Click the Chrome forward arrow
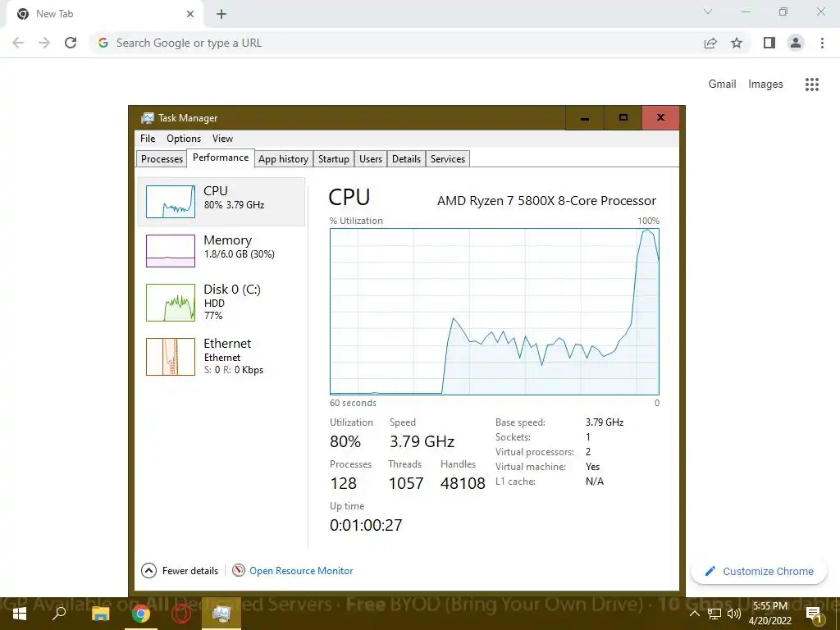840x630 pixels. pos(44,43)
